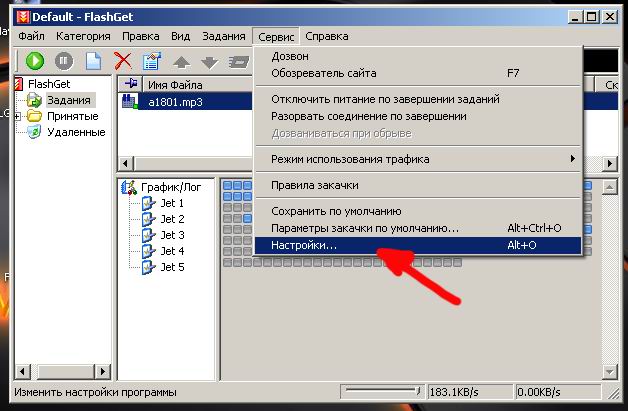Select Принятые folder in tree
Viewport: 628px width, 411px height.
[x=72, y=116]
